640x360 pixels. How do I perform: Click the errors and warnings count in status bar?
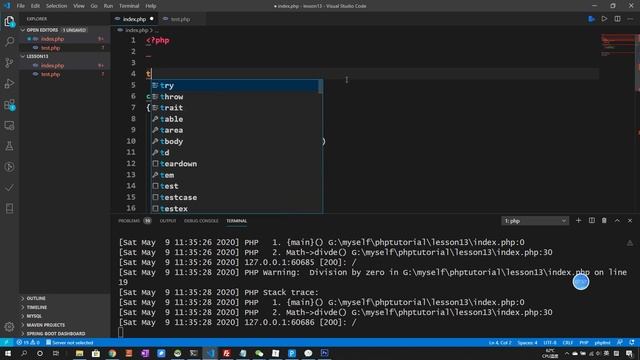[28, 342]
